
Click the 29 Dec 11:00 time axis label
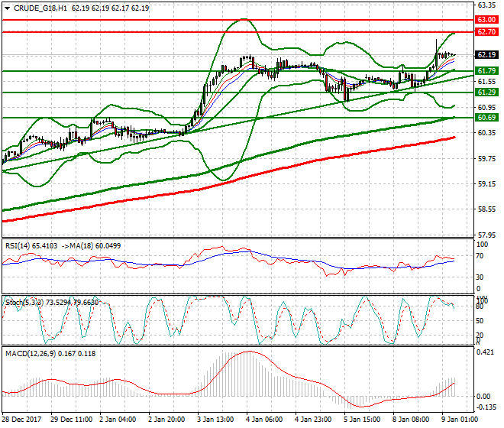coord(71,420)
